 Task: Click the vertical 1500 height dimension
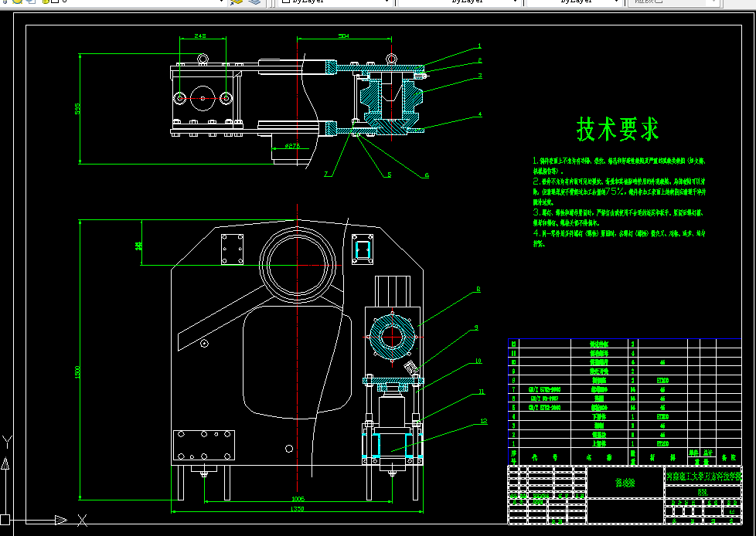pos(77,371)
